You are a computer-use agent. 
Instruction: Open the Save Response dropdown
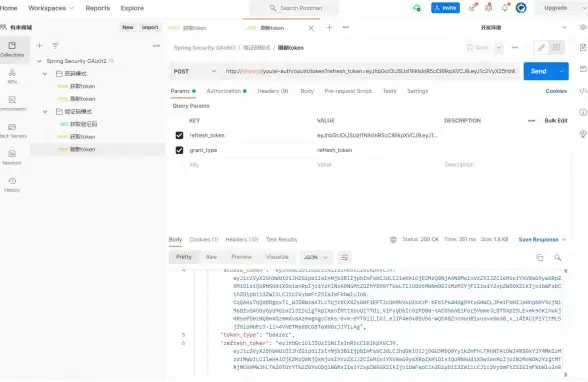pos(542,240)
